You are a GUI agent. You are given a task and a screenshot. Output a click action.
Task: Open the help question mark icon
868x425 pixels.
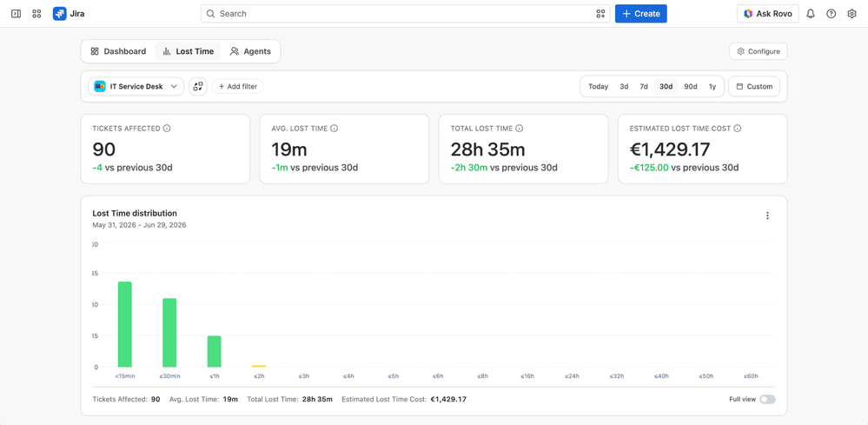pyautogui.click(x=831, y=14)
